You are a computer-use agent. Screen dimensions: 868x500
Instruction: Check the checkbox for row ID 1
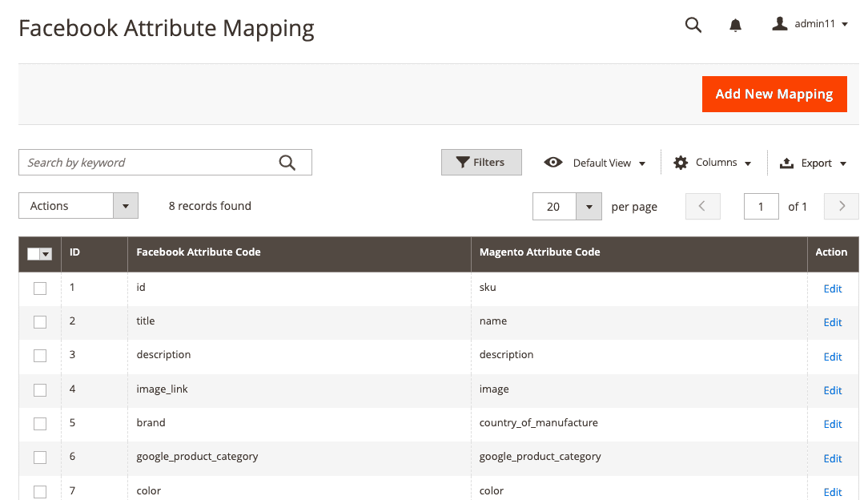(x=40, y=288)
